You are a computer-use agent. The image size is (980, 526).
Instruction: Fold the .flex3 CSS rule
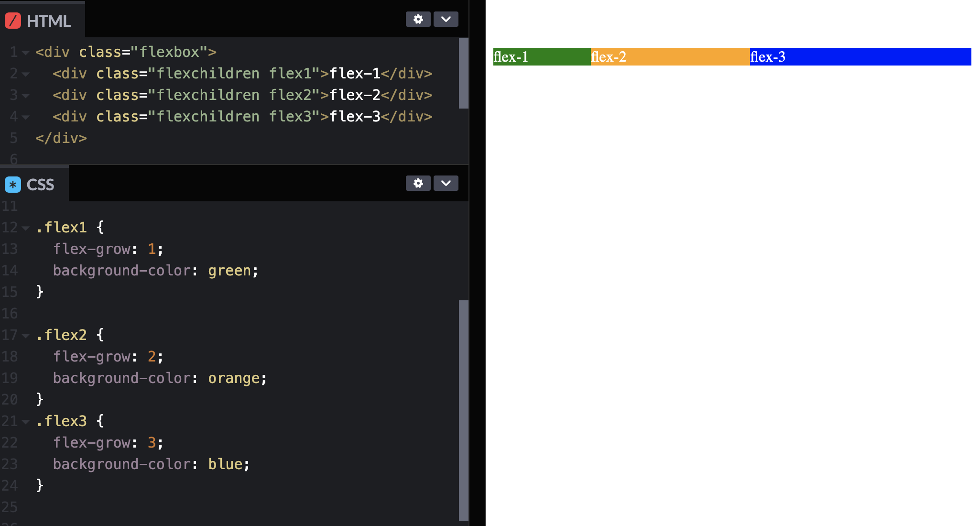coord(26,422)
